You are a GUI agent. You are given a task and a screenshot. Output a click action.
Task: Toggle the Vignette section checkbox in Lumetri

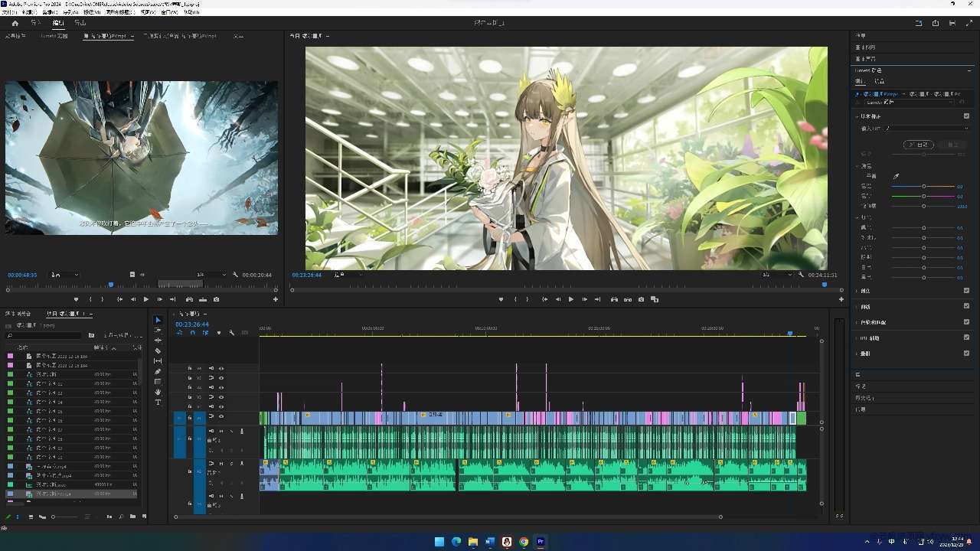966,354
